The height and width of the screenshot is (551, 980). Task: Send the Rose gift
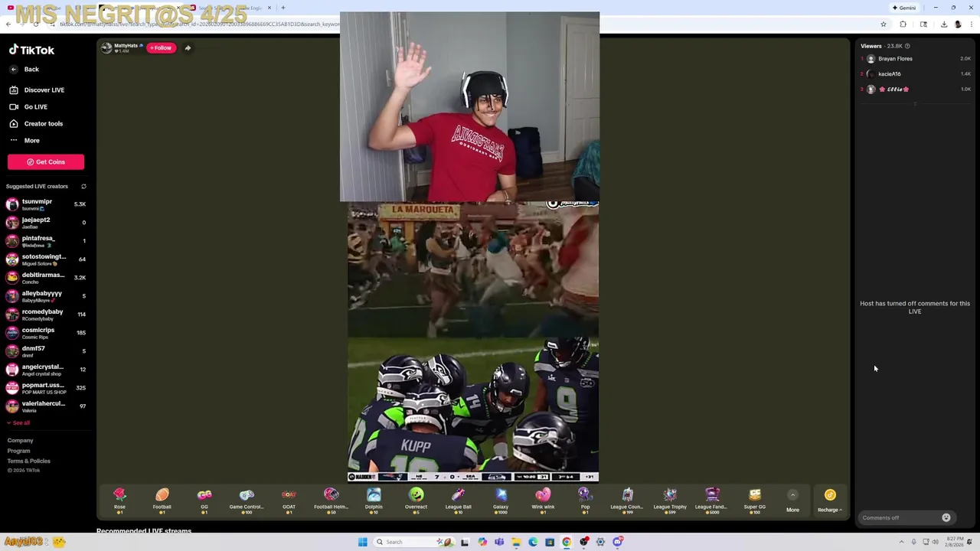coord(119,500)
